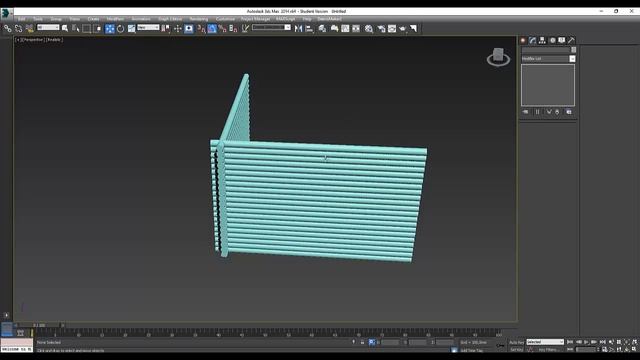Open the Rendering menu
This screenshot has width=640, height=360.
tap(199, 19)
